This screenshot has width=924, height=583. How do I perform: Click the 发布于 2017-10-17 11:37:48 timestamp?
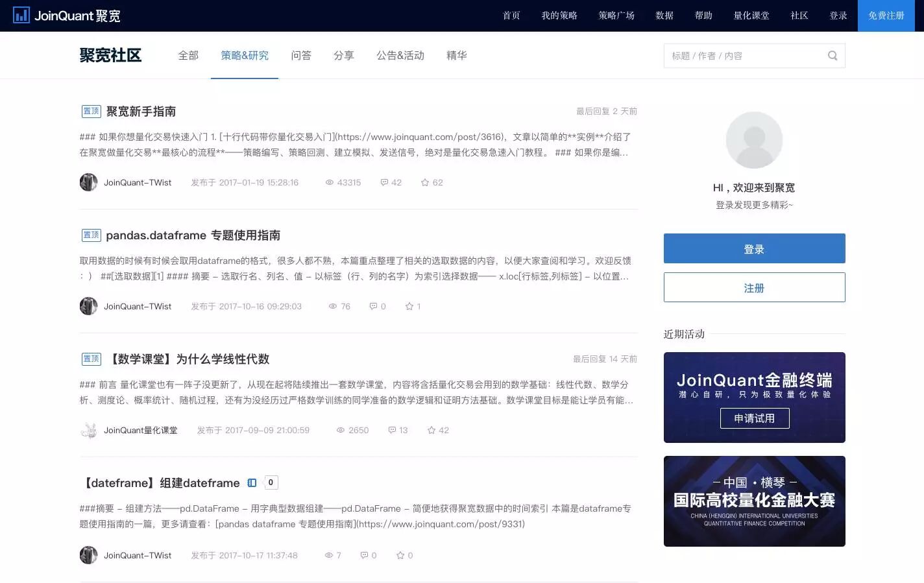point(244,556)
